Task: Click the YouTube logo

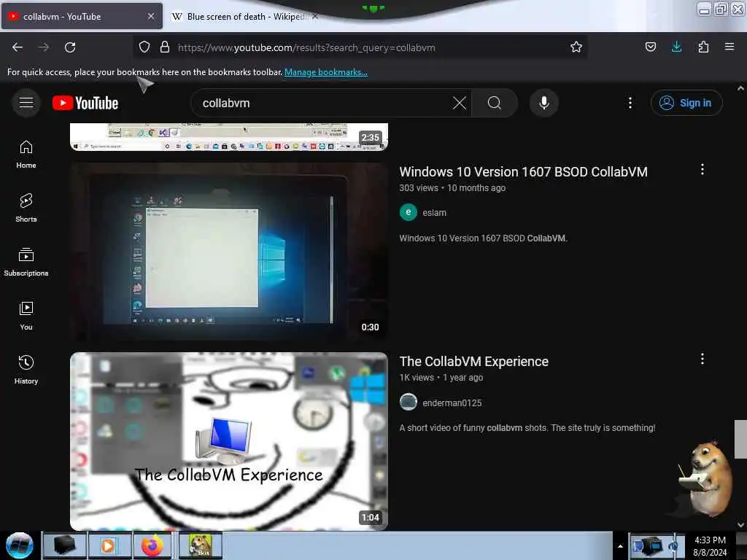Action: pos(85,103)
